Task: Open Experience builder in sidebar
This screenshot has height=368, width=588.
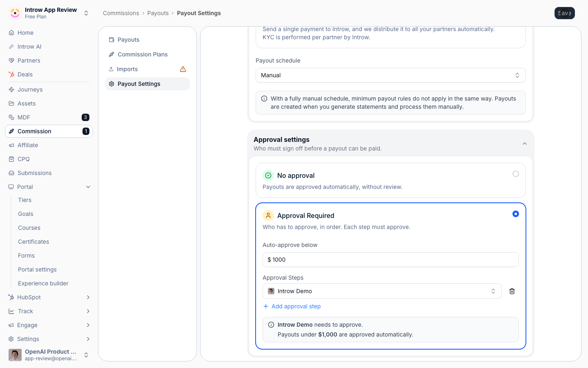Action: [43, 283]
